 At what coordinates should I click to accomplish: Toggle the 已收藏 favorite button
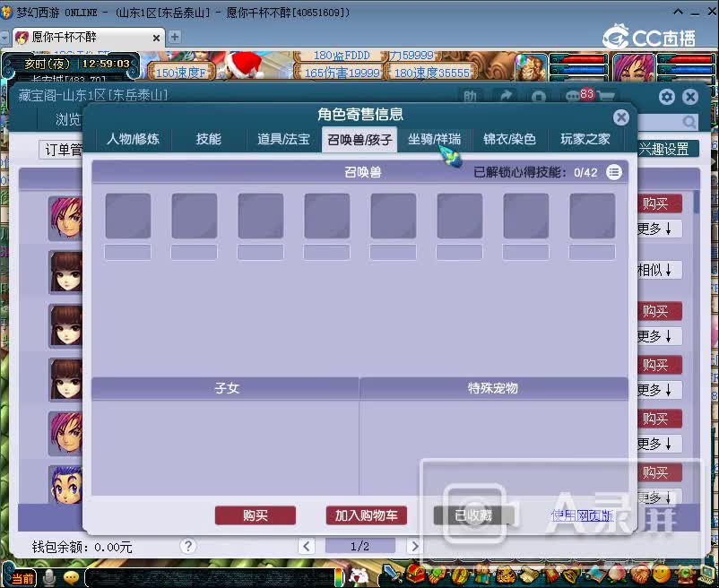pyautogui.click(x=473, y=515)
